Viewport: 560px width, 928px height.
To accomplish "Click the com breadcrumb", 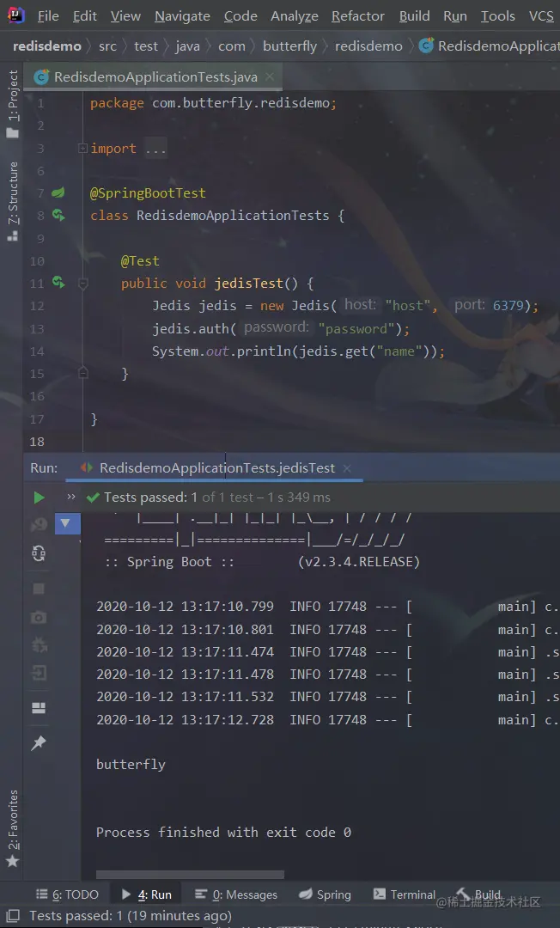I will coord(231,46).
